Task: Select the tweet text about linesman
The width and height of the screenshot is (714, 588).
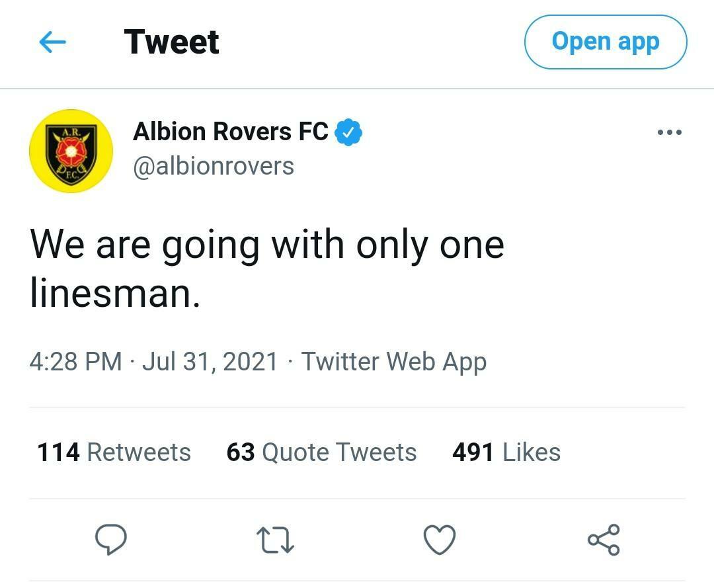Action: click(x=267, y=269)
